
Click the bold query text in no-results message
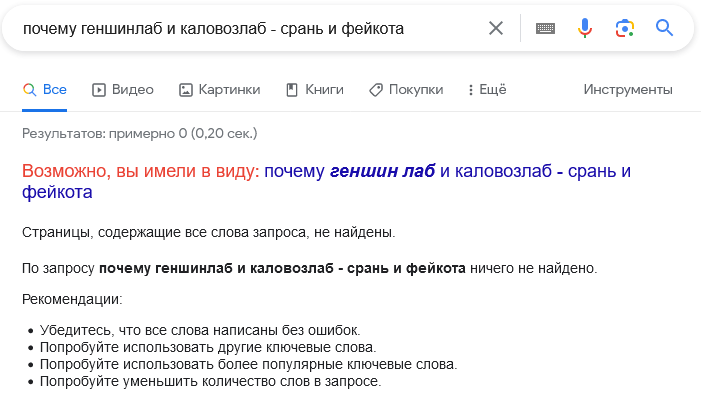pos(282,268)
